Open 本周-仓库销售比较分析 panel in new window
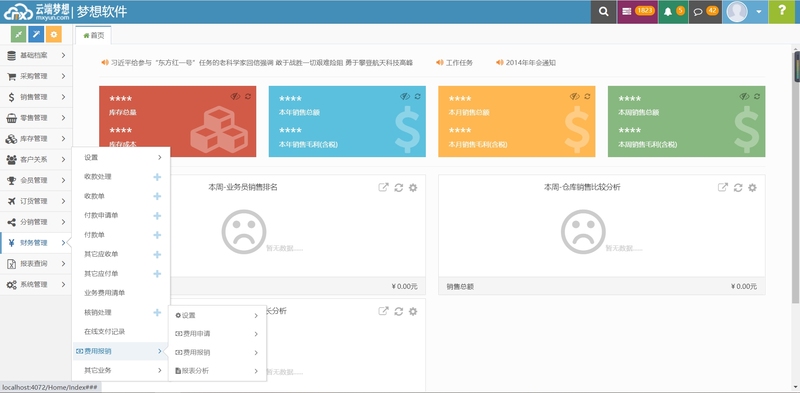Viewport: 800px width, 393px height. (x=722, y=187)
